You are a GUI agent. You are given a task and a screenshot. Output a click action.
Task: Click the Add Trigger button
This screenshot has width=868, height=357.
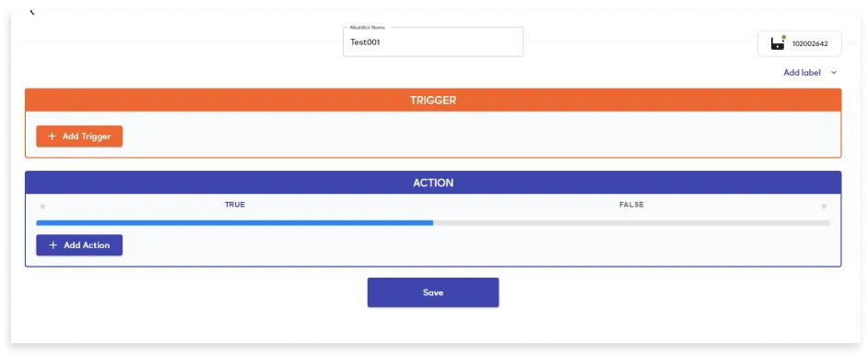pos(79,137)
